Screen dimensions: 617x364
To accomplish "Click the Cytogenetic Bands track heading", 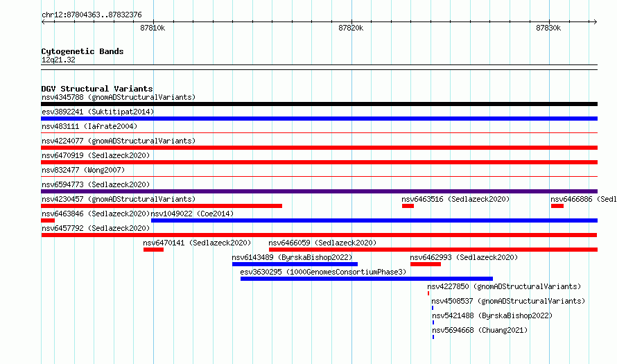I will click(82, 51).
